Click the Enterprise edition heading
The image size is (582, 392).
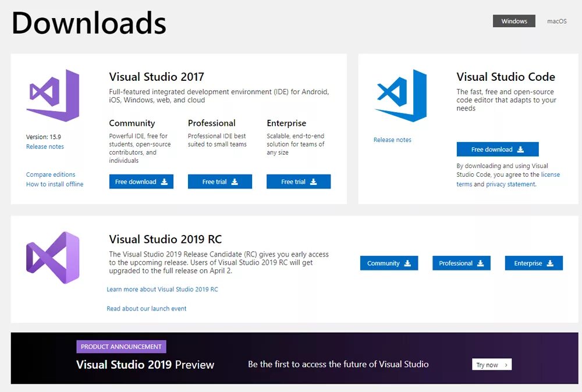pyautogui.click(x=286, y=123)
